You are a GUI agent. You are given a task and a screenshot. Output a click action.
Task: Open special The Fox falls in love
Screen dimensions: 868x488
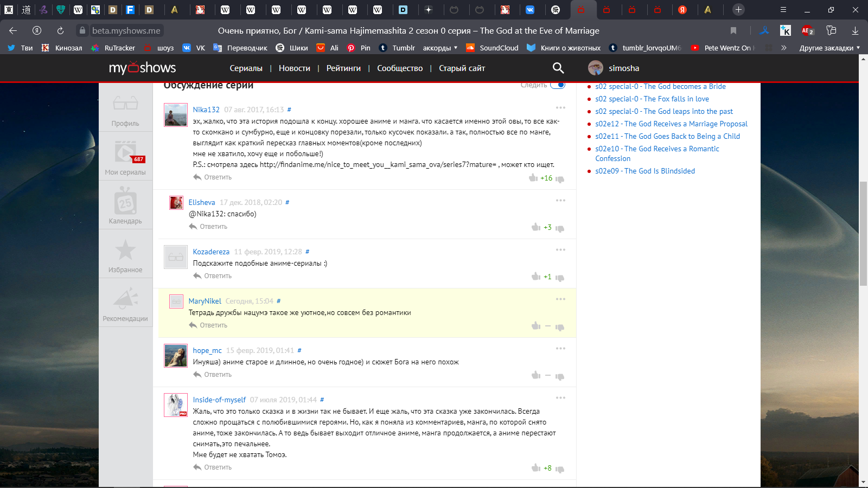pyautogui.click(x=652, y=99)
